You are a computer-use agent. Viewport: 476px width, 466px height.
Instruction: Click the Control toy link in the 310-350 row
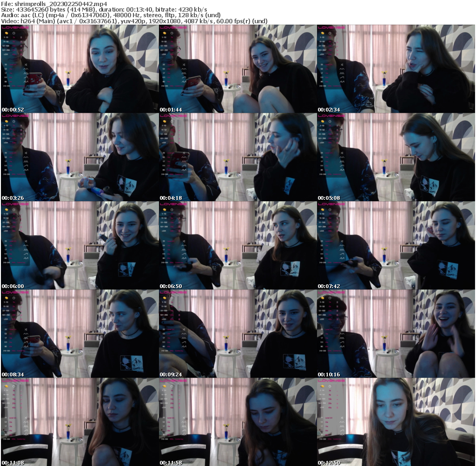20,86
